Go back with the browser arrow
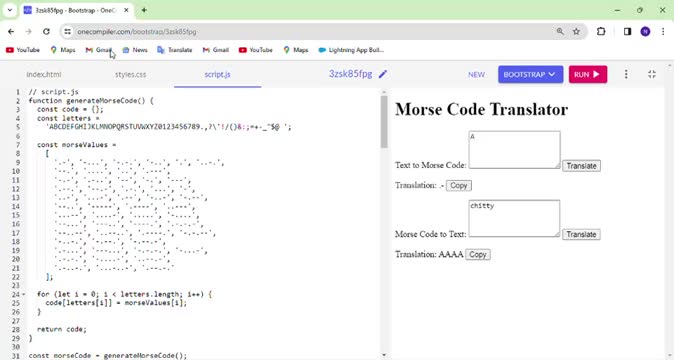674x360 pixels. pos(11,31)
